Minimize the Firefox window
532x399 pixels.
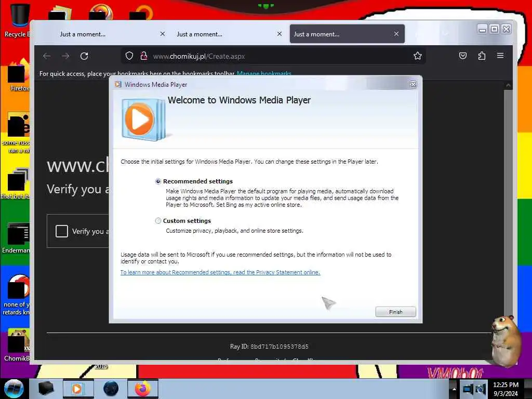coord(482,29)
